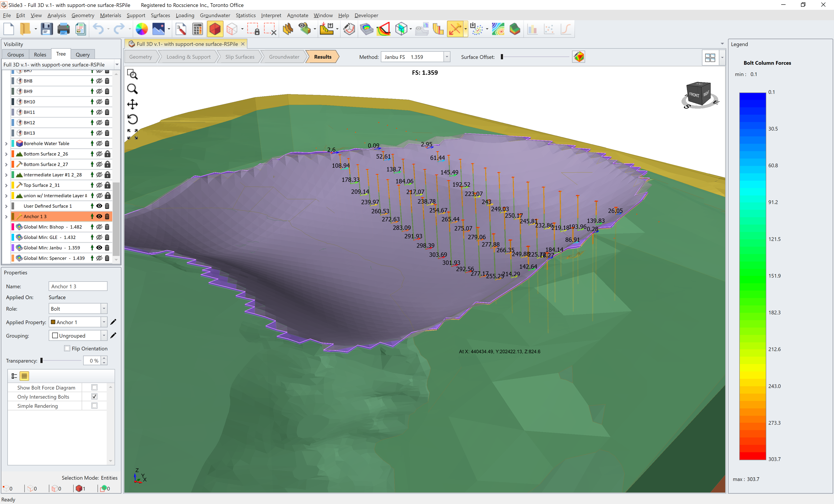Click the Compute calculator toolbar icon
The height and width of the screenshot is (504, 834).
click(197, 29)
